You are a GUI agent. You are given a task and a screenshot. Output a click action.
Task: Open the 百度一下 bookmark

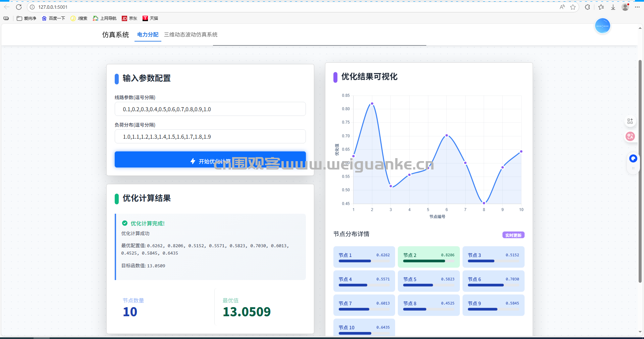pyautogui.click(x=53, y=18)
